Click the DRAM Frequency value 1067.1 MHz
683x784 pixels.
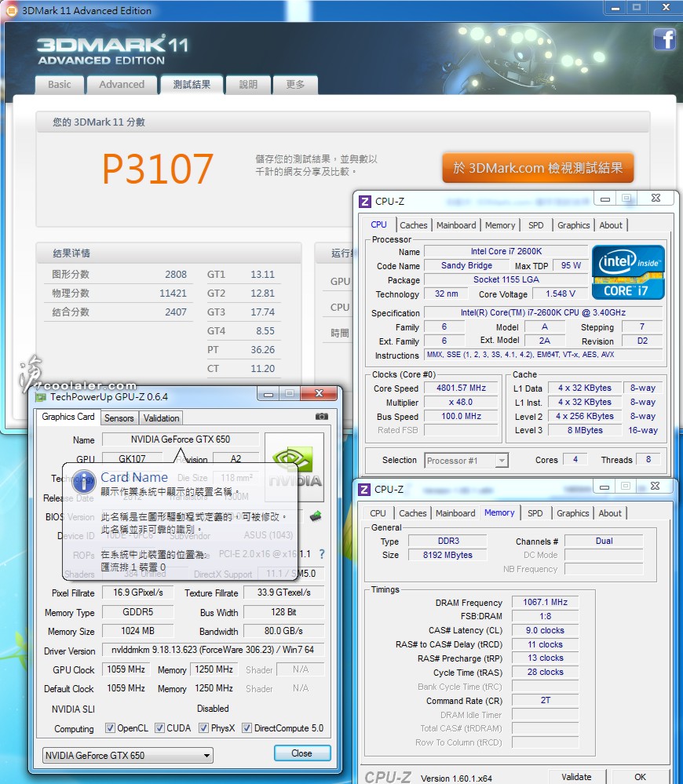(x=545, y=603)
